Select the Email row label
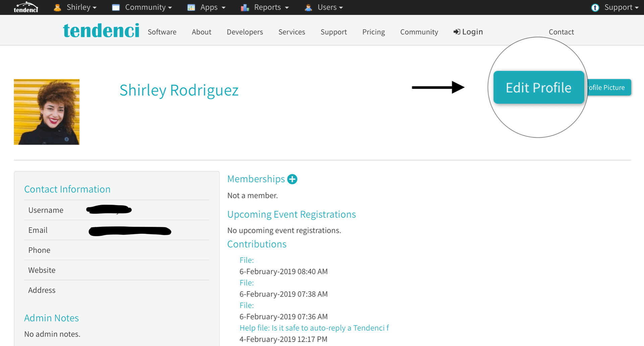The image size is (644, 346). pyautogui.click(x=38, y=230)
